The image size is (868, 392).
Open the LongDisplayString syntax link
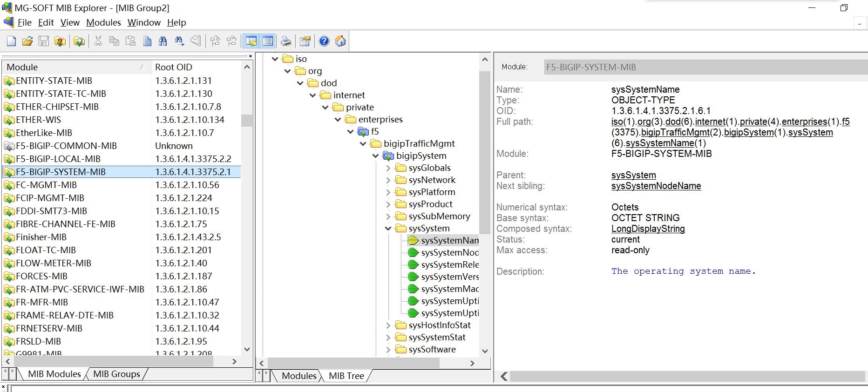click(x=648, y=229)
